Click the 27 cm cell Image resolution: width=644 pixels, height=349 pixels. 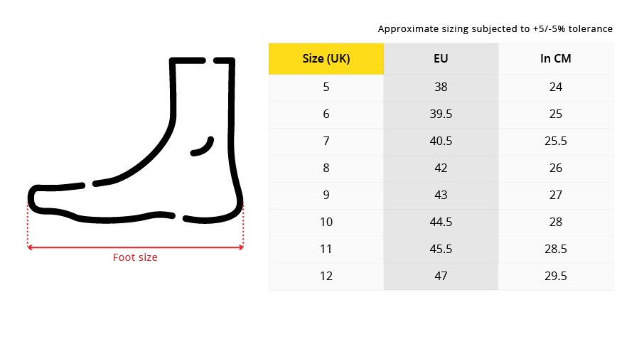coord(556,195)
